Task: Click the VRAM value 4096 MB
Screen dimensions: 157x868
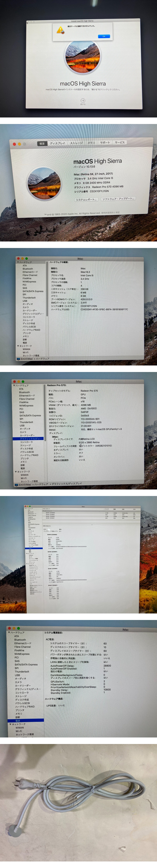Action: point(86,405)
